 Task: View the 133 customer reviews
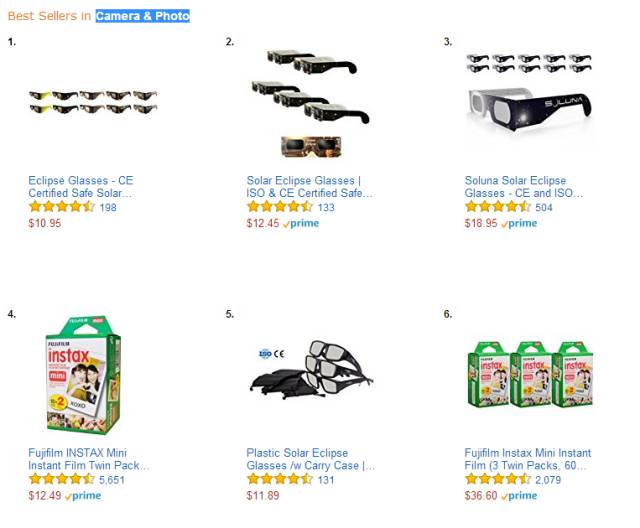pos(325,208)
